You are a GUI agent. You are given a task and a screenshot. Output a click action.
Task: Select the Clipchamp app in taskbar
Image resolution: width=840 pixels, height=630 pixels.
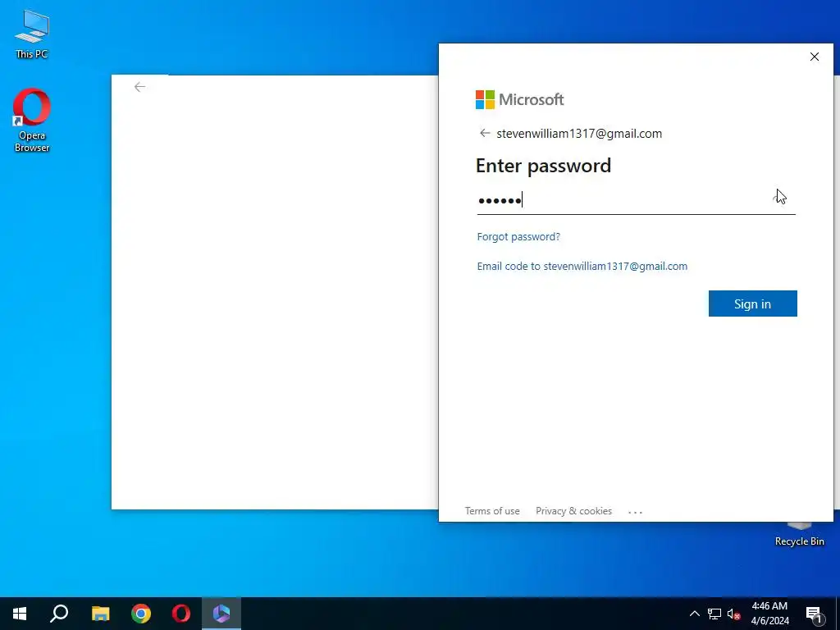tap(221, 614)
